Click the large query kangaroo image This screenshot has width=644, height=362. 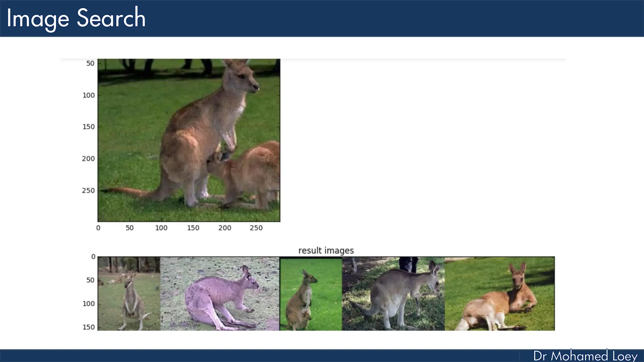pyautogui.click(x=189, y=140)
